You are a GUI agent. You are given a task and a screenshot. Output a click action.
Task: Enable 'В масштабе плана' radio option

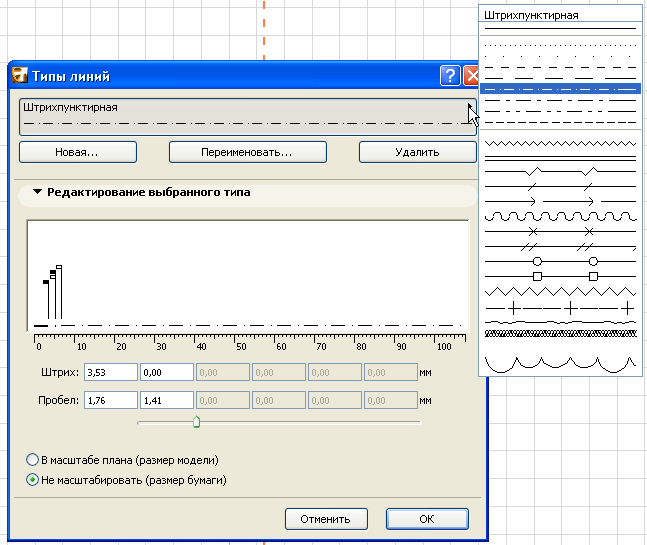32,460
